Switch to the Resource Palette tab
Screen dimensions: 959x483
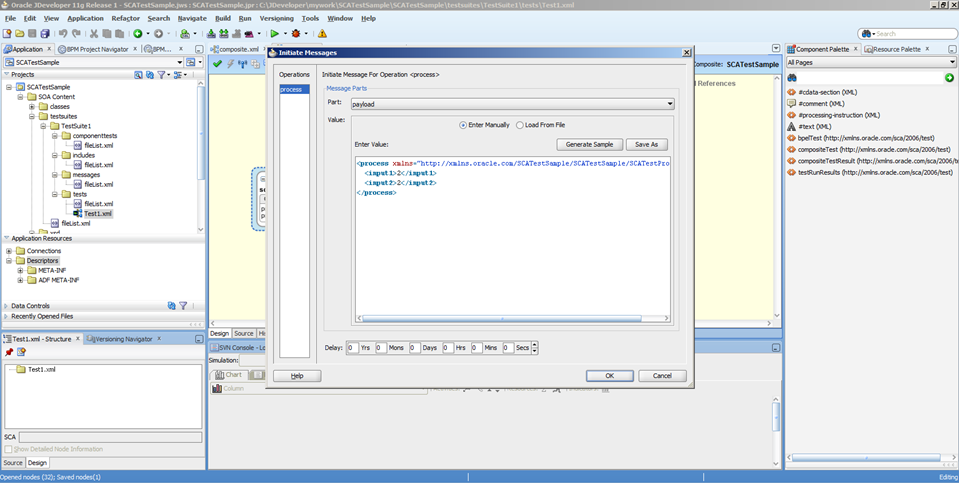(896, 48)
